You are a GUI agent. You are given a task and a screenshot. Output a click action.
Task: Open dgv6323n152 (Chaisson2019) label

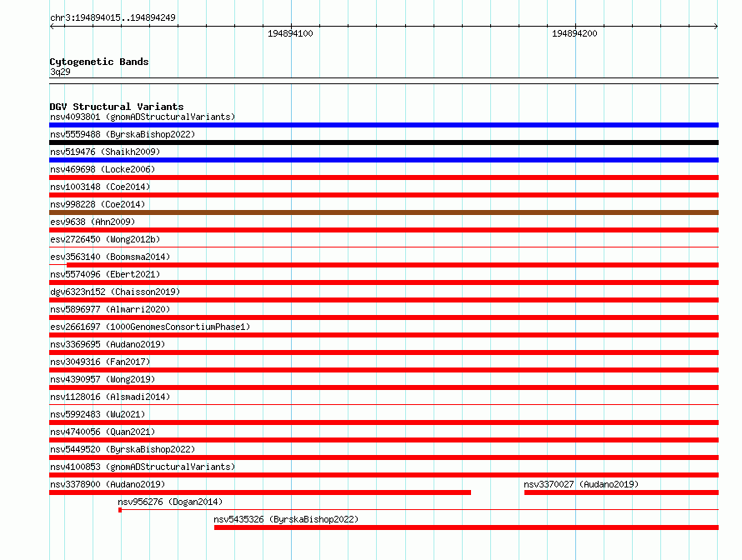115,292
